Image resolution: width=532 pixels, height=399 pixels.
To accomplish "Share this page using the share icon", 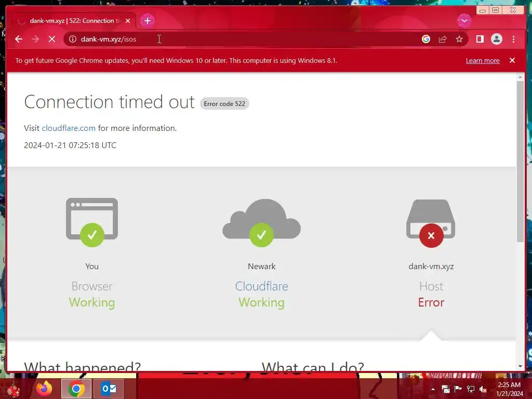I will 443,39.
